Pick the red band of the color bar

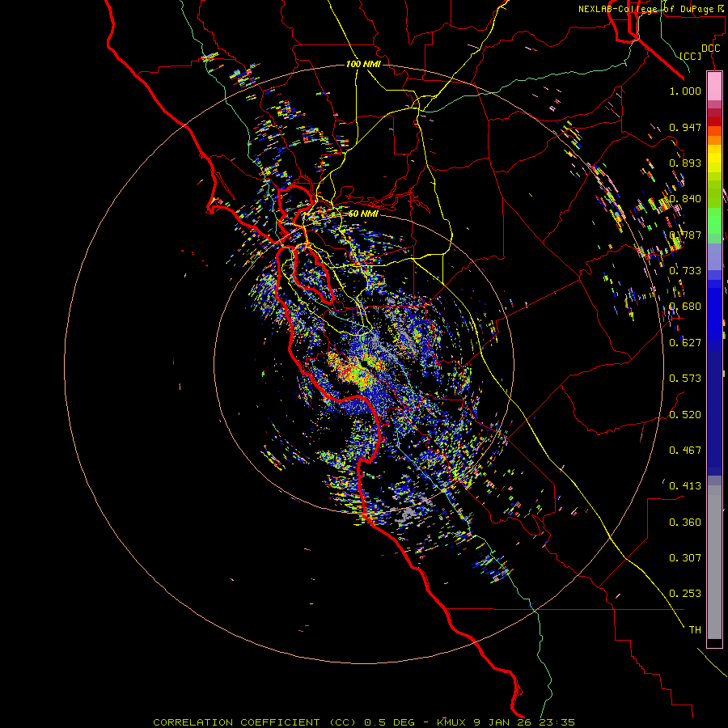click(x=714, y=121)
